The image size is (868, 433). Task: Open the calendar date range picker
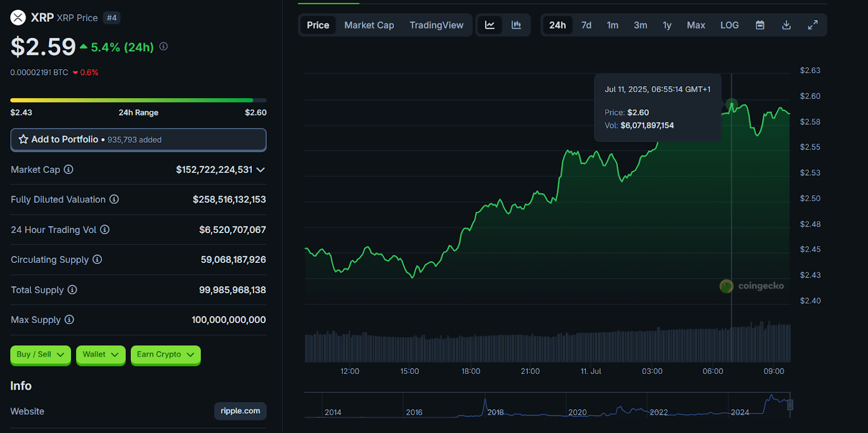pyautogui.click(x=760, y=25)
